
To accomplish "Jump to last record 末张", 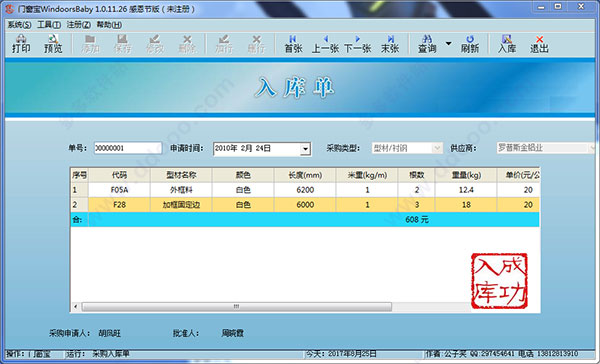I will pos(390,44).
